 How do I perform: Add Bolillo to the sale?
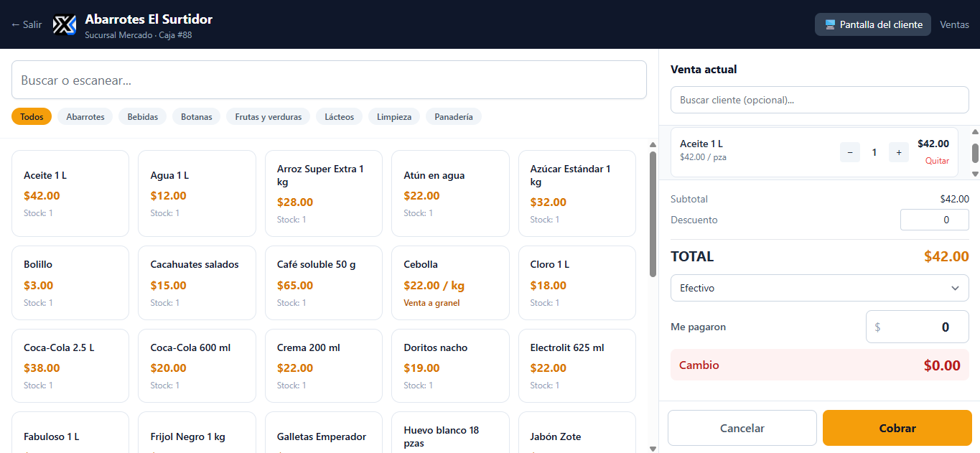tap(70, 283)
